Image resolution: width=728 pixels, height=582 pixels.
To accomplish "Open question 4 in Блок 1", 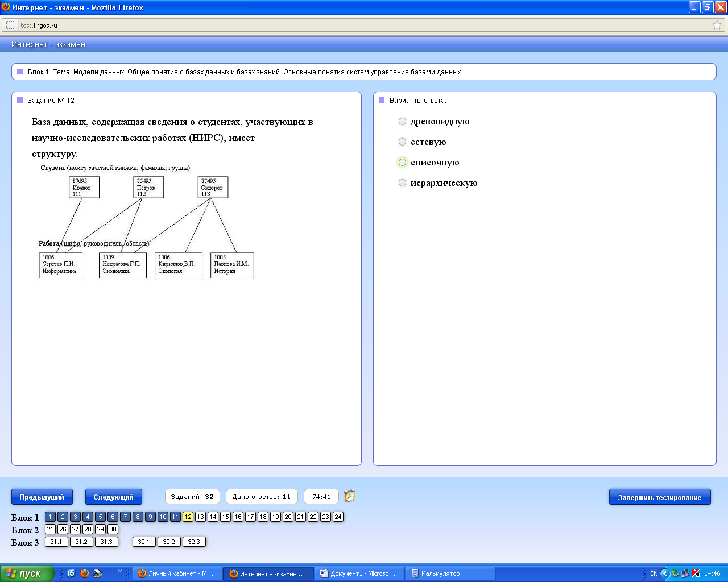I will coord(88,517).
